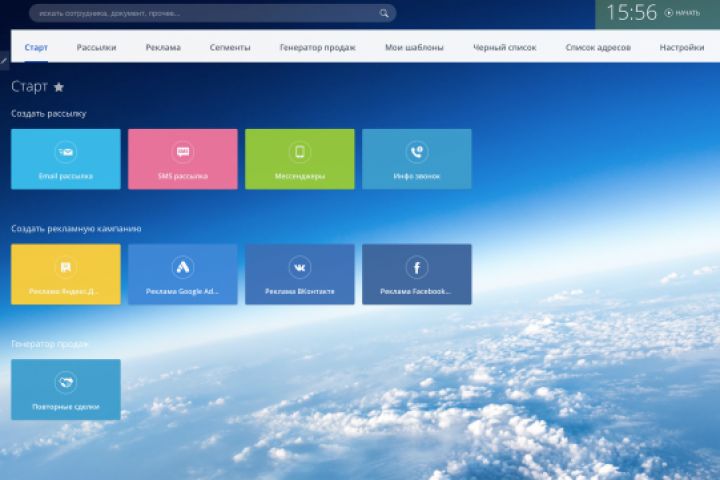Click the start workday play icon
The image size is (720, 480).
click(669, 13)
